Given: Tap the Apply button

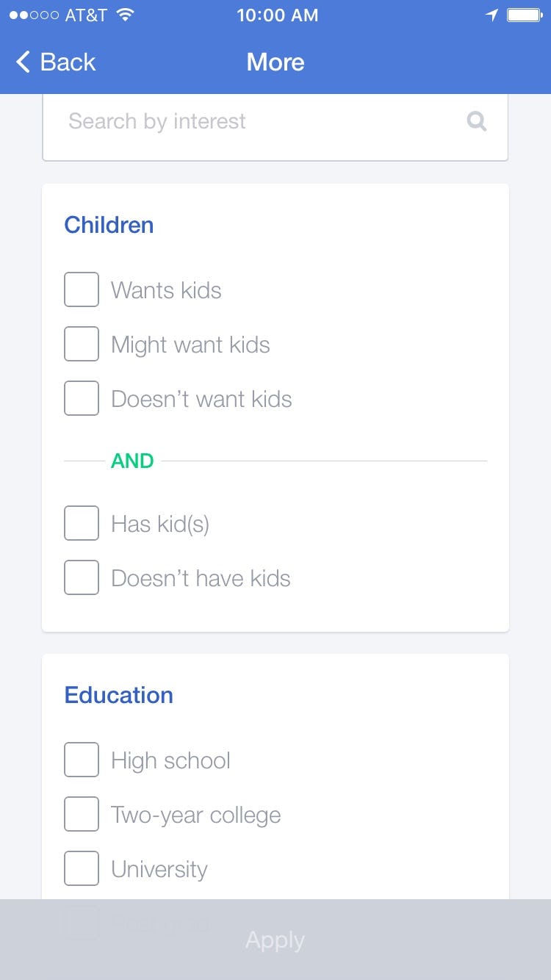Looking at the screenshot, I should (x=275, y=940).
